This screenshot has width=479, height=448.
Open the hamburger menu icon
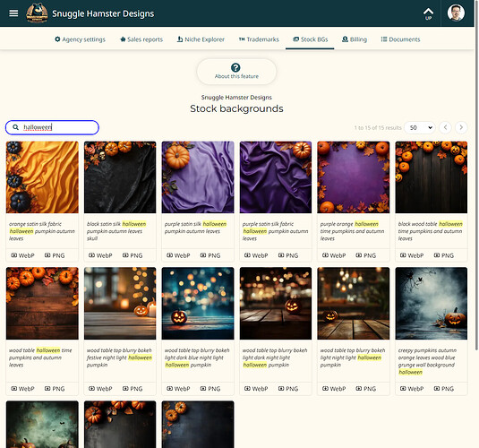(x=13, y=13)
